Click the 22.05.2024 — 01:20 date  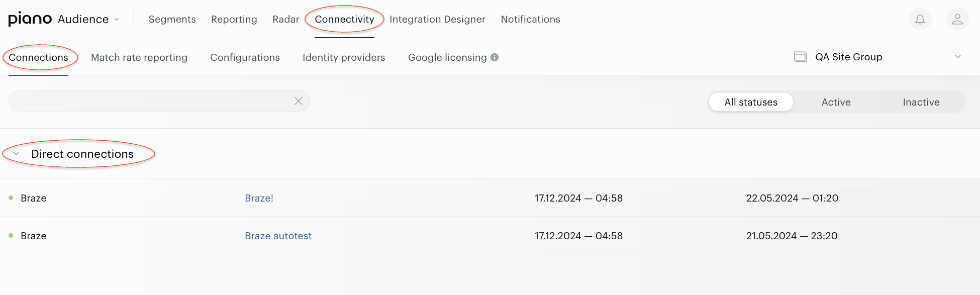[x=792, y=198]
